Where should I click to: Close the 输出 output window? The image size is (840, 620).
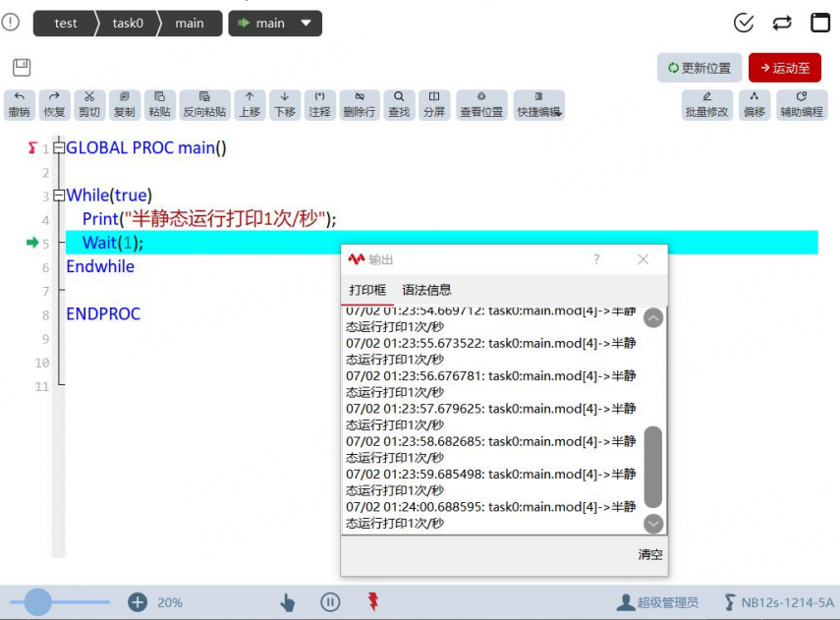[x=644, y=259]
